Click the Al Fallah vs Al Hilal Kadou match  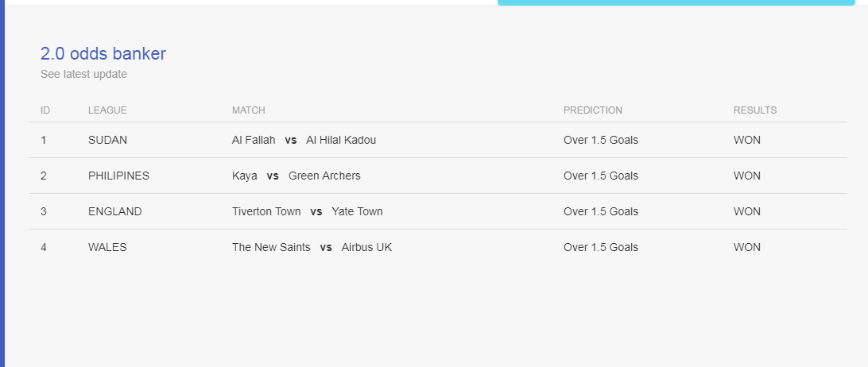(x=304, y=140)
